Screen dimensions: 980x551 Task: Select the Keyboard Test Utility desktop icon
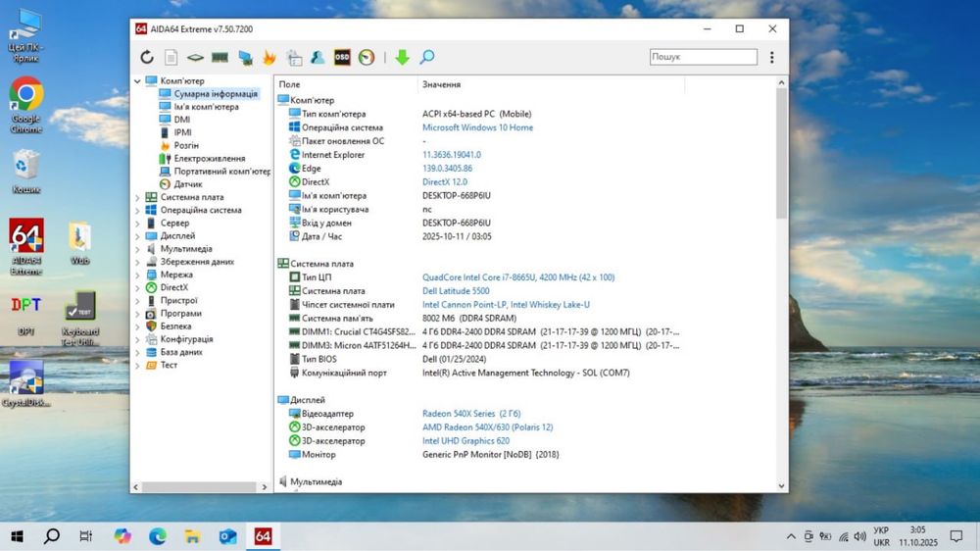[80, 319]
